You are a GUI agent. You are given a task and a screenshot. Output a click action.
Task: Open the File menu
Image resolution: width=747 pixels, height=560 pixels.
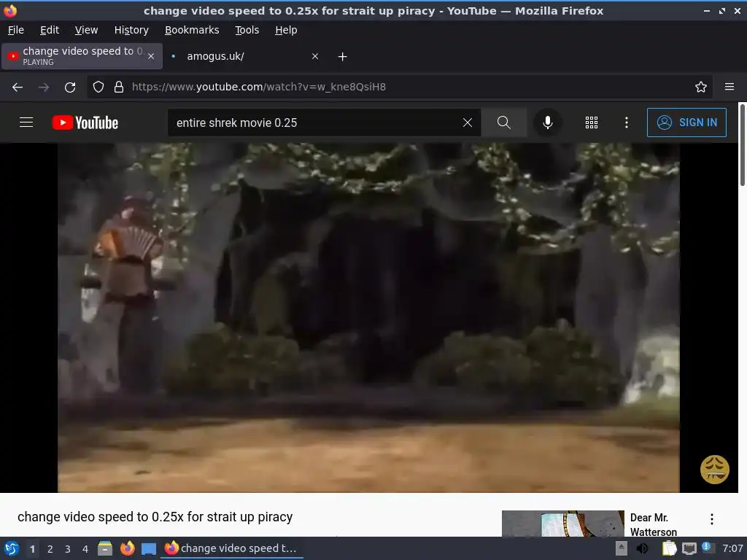(x=16, y=30)
